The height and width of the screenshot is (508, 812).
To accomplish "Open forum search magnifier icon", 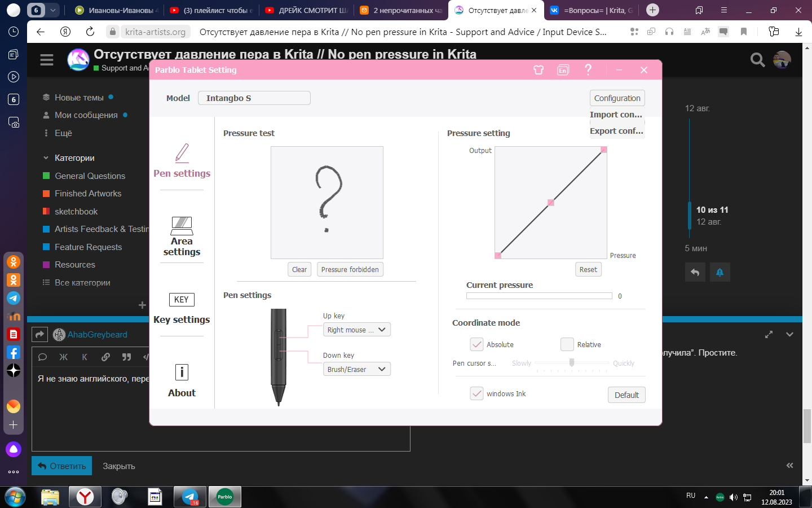I will (757, 59).
